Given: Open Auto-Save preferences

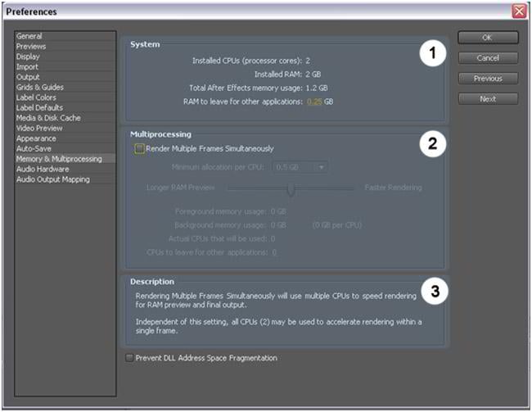Looking at the screenshot, I should 34,148.
